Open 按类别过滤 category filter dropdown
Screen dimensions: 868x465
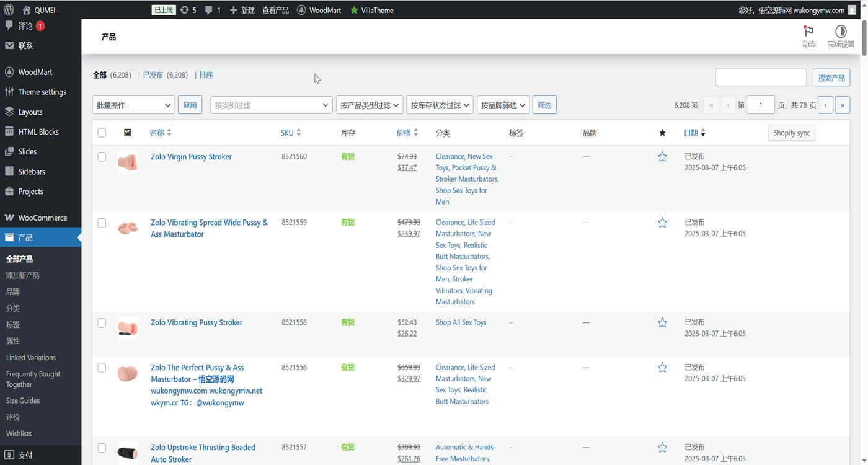(x=272, y=105)
